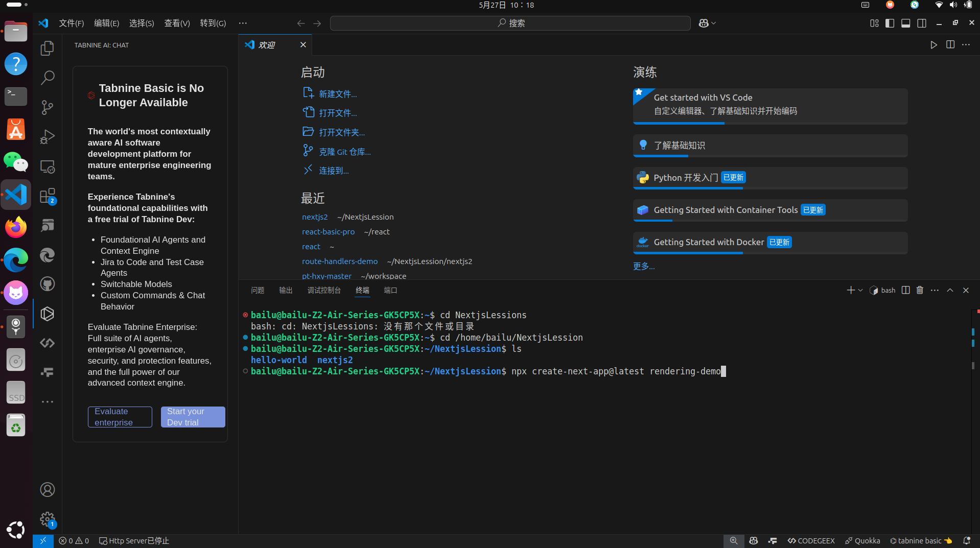Kill the terminal with trash icon
The image size is (980, 548).
pos(920,290)
